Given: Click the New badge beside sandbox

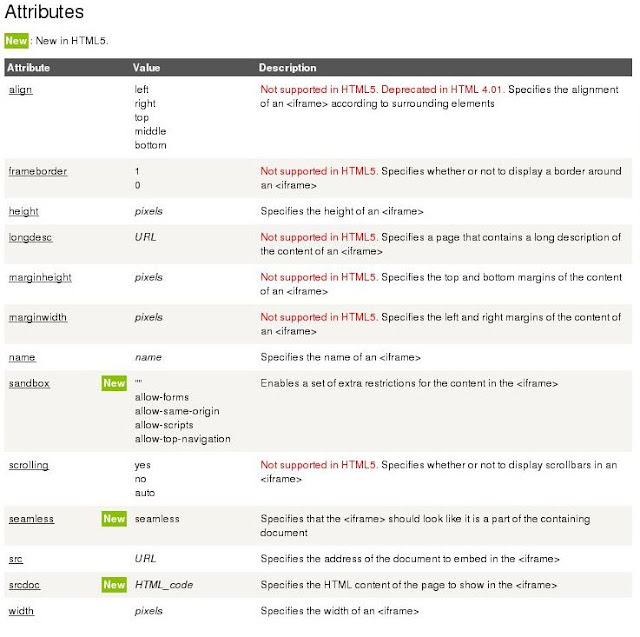Looking at the screenshot, I should coord(114,383).
